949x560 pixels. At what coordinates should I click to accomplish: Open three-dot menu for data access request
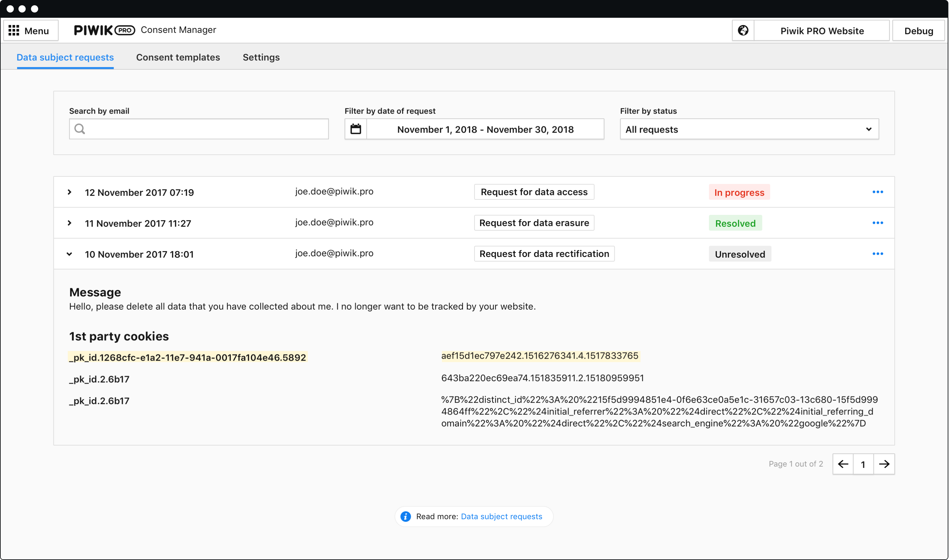tap(877, 192)
